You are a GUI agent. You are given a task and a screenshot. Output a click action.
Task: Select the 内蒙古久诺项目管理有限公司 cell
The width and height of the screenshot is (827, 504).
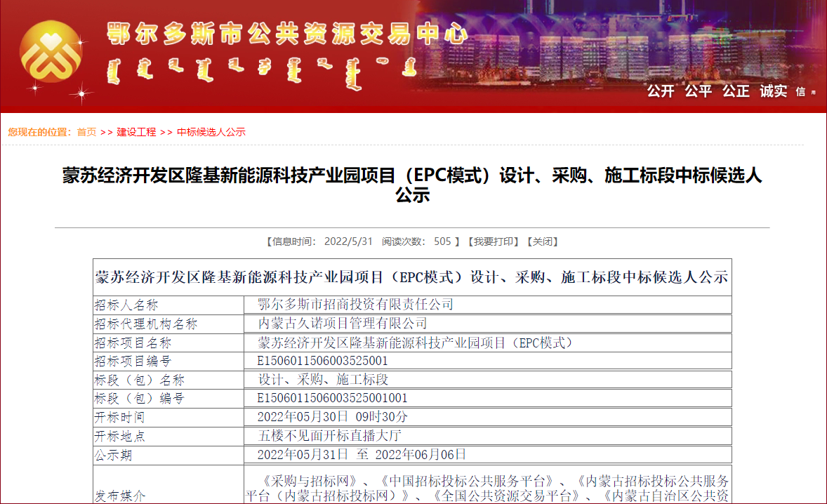tap(343, 324)
